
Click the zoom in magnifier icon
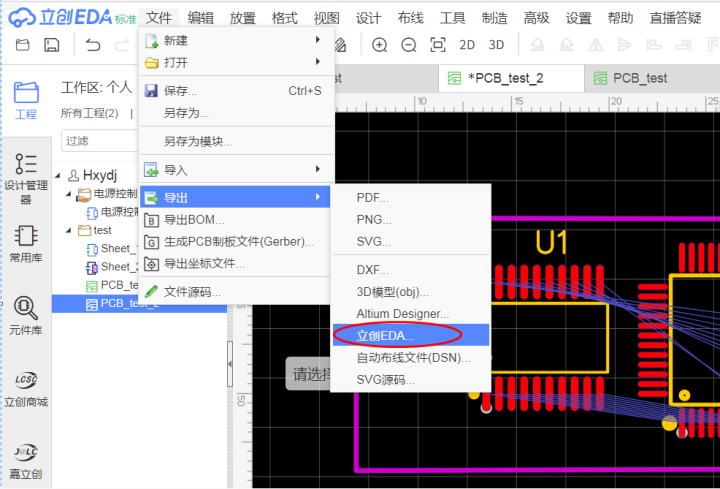(379, 45)
